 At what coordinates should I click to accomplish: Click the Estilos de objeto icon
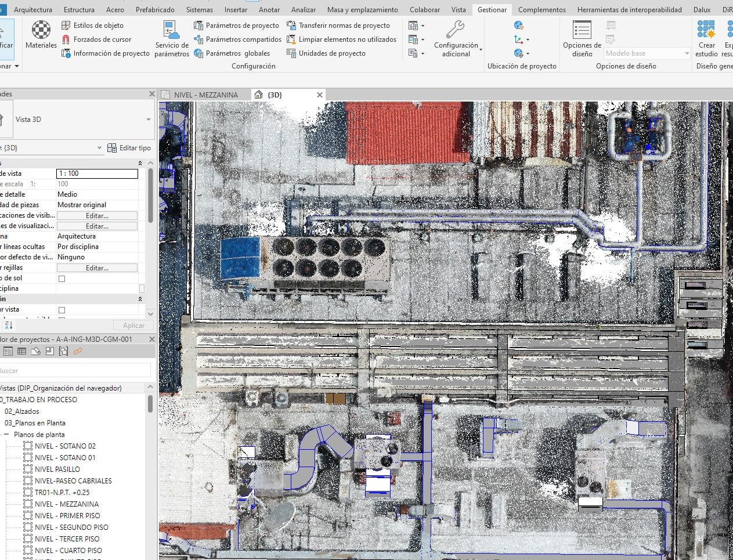point(66,26)
